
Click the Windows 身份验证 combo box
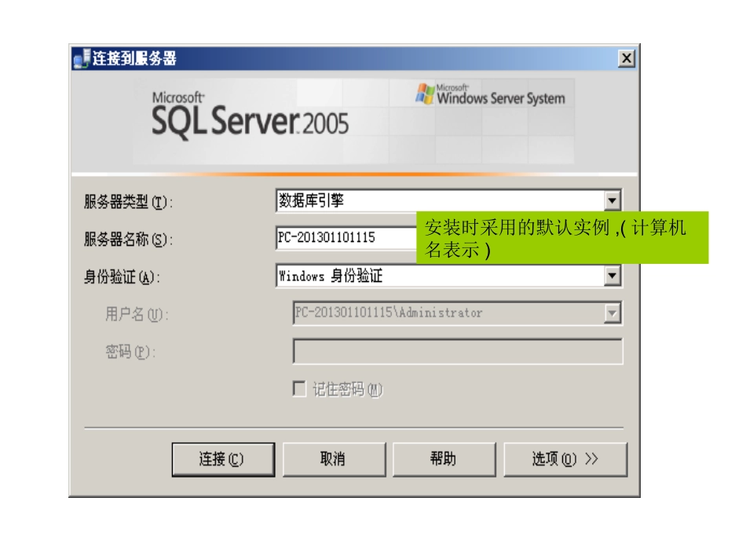point(448,276)
